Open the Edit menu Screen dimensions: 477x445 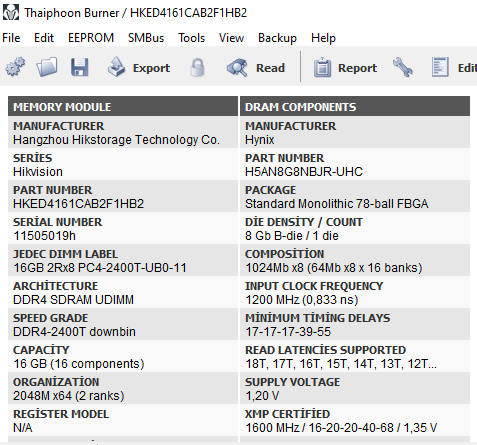coord(44,38)
